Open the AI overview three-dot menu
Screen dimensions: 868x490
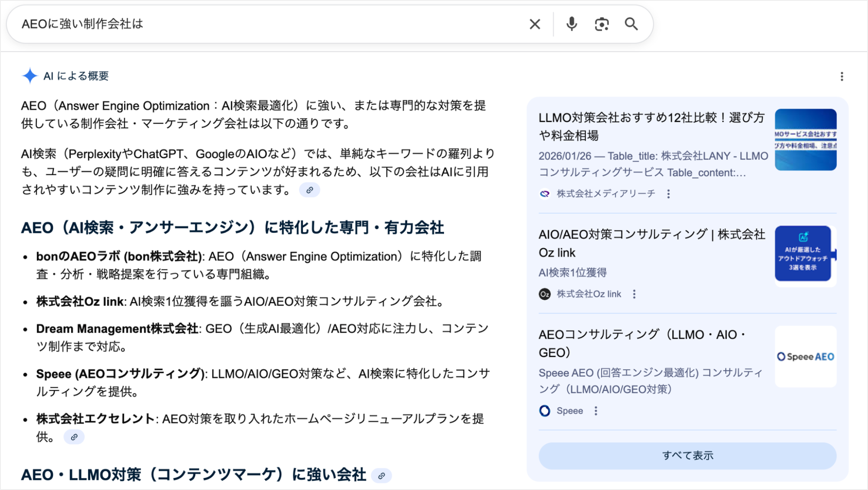click(x=842, y=76)
